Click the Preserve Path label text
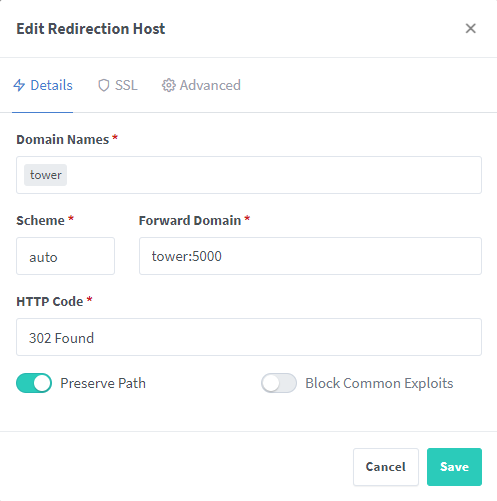 [x=103, y=383]
